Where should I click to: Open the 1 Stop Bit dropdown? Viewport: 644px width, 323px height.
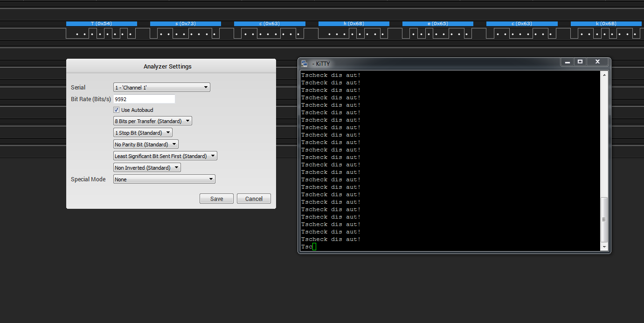(143, 133)
